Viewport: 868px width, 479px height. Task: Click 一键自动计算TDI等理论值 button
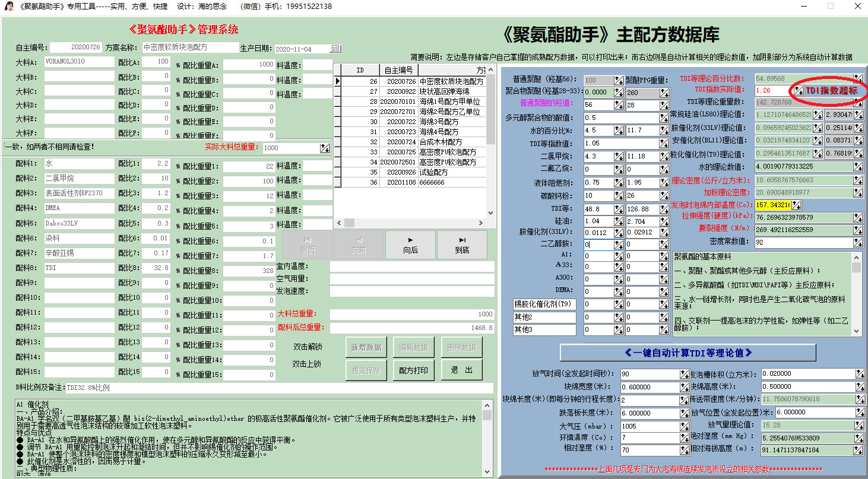688,353
